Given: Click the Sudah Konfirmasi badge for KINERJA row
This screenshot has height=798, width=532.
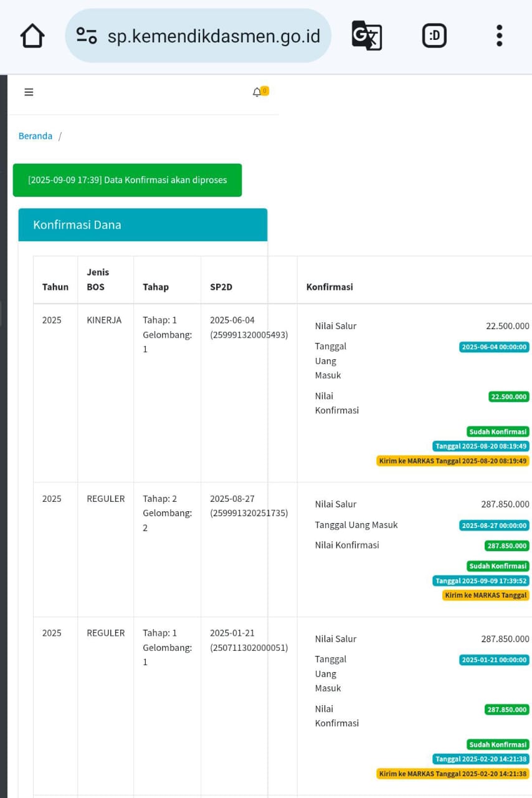Looking at the screenshot, I should coord(498,431).
